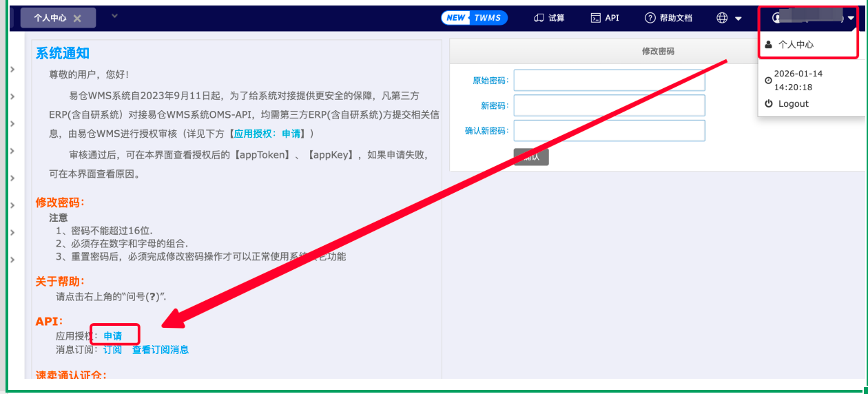This screenshot has width=868, height=394.
Task: Open the API terminal icon in header
Action: [x=596, y=18]
